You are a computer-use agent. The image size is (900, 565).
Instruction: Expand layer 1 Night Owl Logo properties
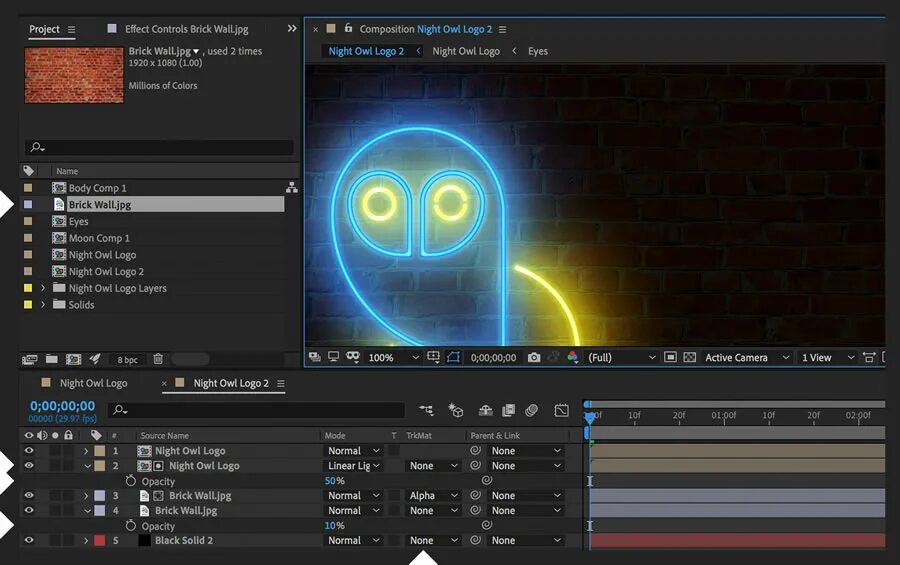click(x=86, y=451)
